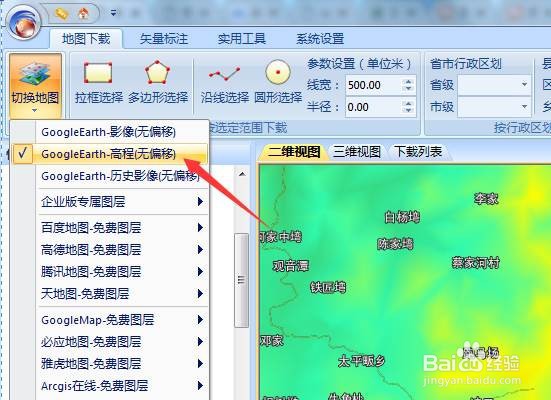Open the 切换地图 map switch button

[x=35, y=86]
